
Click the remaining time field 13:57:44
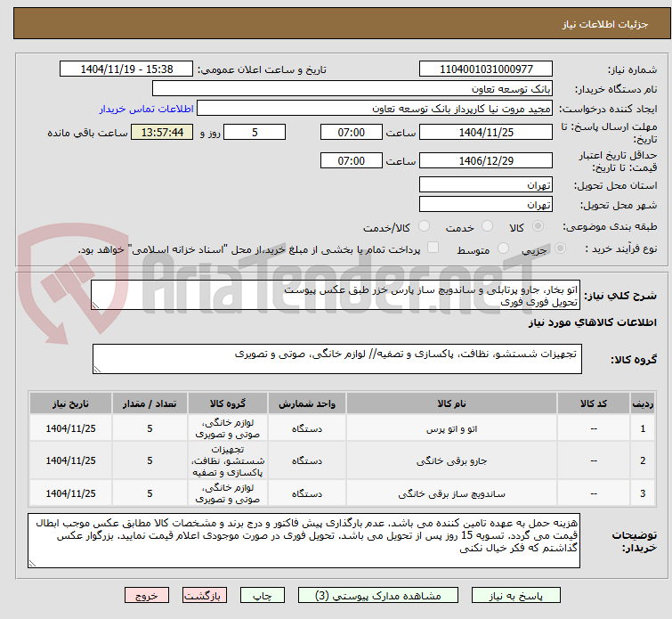tap(162, 132)
